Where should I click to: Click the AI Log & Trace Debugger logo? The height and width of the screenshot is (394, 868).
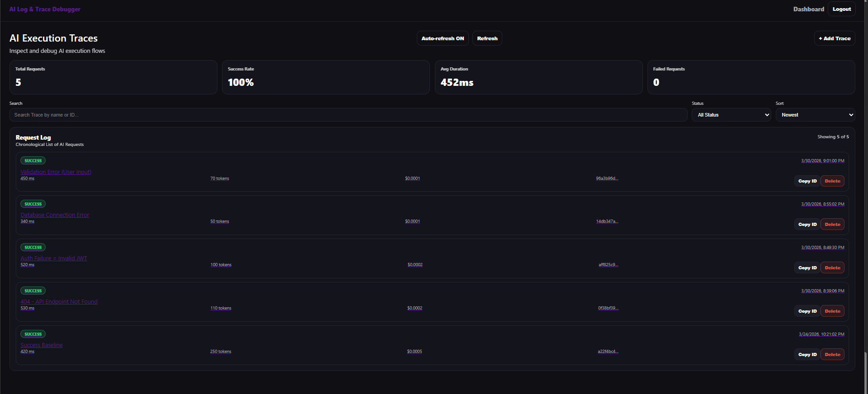pos(45,9)
